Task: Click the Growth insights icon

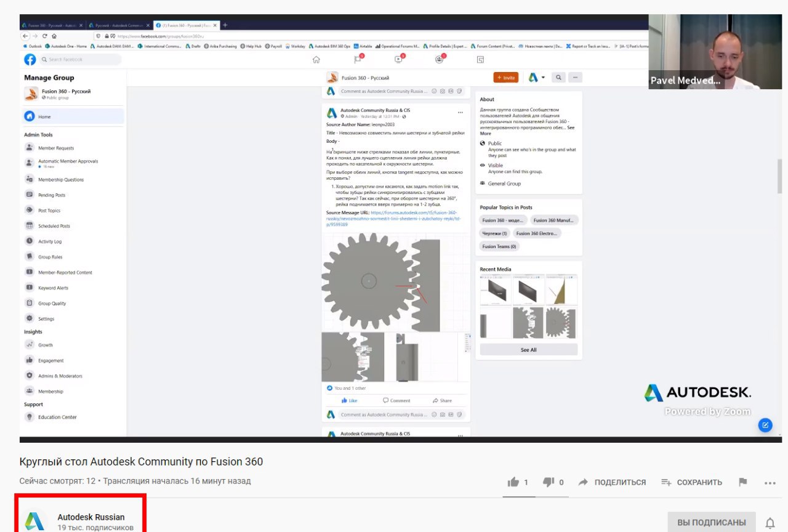Action: pyautogui.click(x=29, y=344)
